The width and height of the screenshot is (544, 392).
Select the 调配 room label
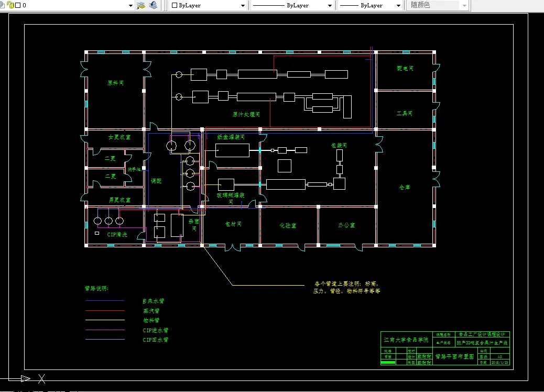[x=156, y=181]
